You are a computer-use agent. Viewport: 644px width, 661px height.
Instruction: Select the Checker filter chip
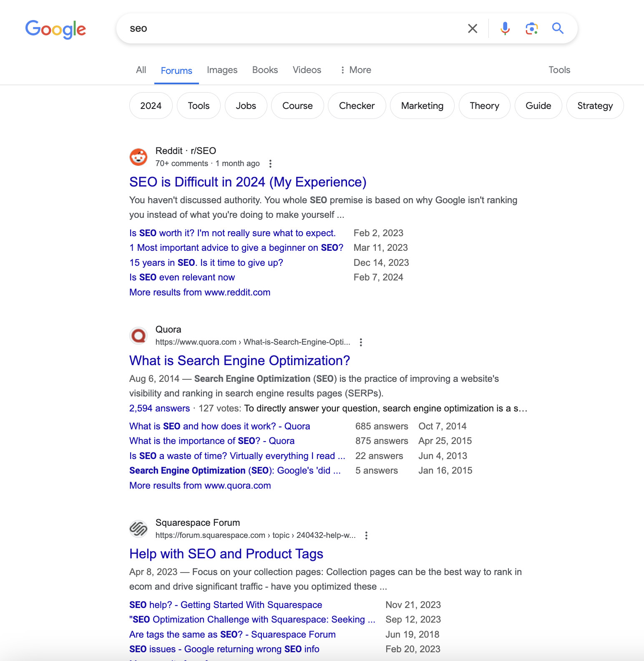click(357, 106)
